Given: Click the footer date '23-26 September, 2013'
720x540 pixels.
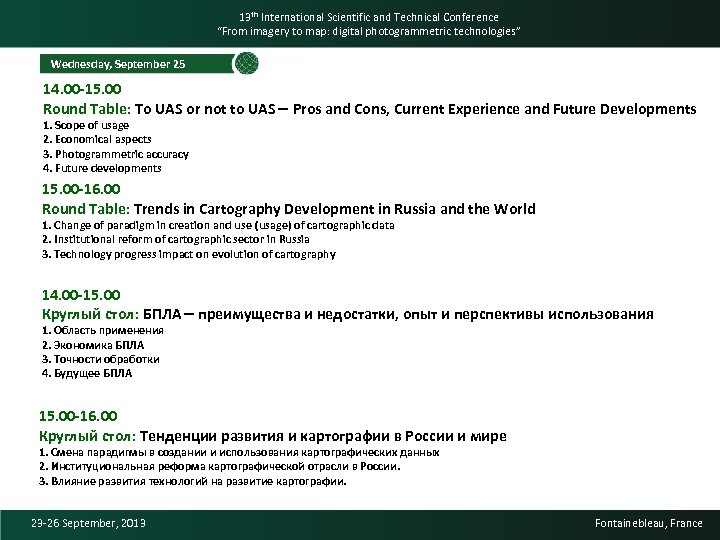Looking at the screenshot, I should [x=89, y=523].
